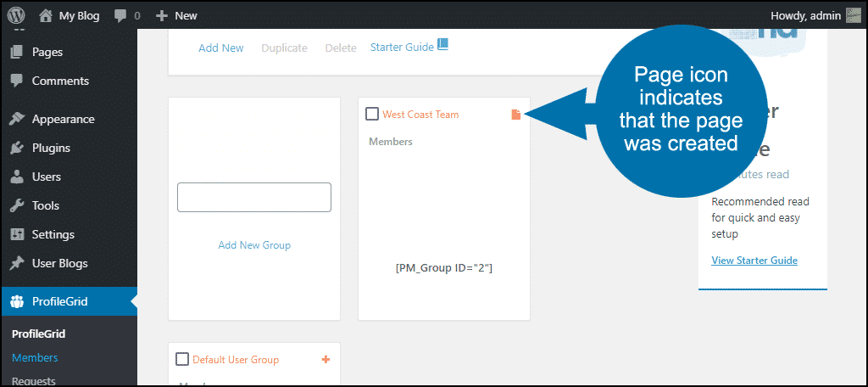Viewport: 868px width, 387px height.
Task: Open Members submenu entry
Action: click(35, 357)
